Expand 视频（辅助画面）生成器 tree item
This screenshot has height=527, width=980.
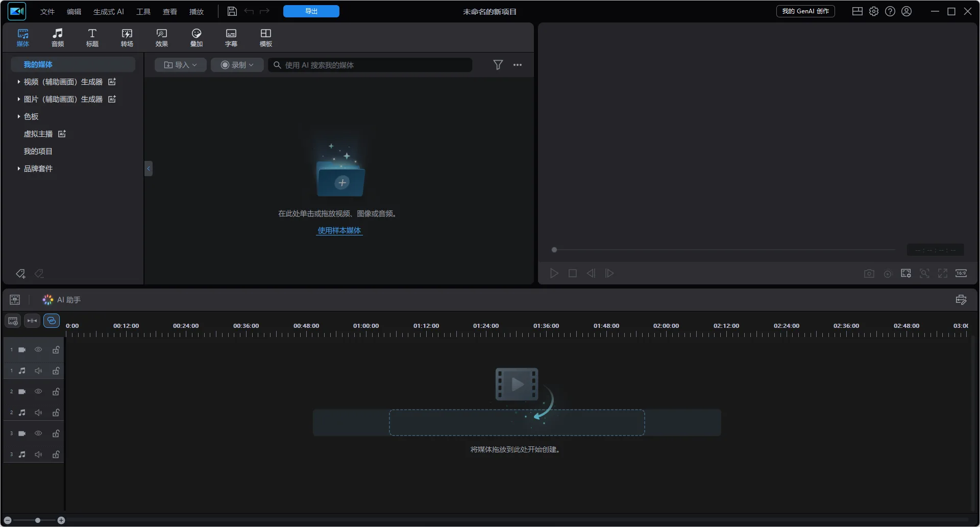(x=19, y=82)
